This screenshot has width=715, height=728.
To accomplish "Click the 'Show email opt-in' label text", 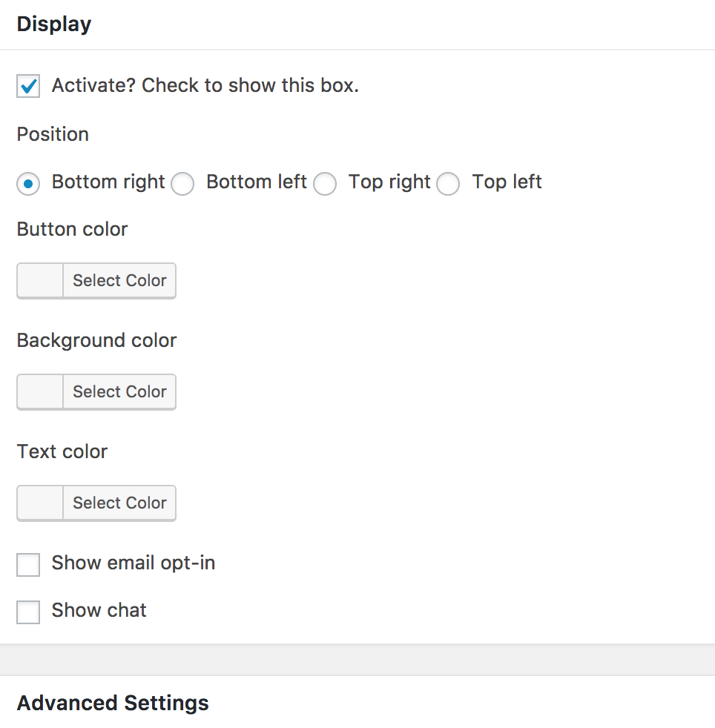I will pyautogui.click(x=134, y=563).
